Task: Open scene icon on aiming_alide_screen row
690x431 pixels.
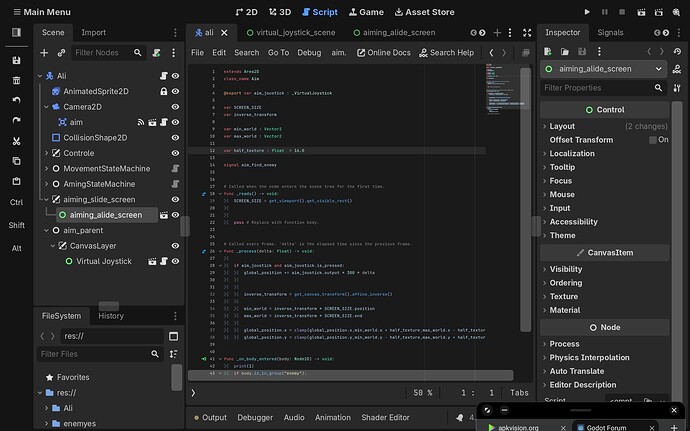Action: 164,215
